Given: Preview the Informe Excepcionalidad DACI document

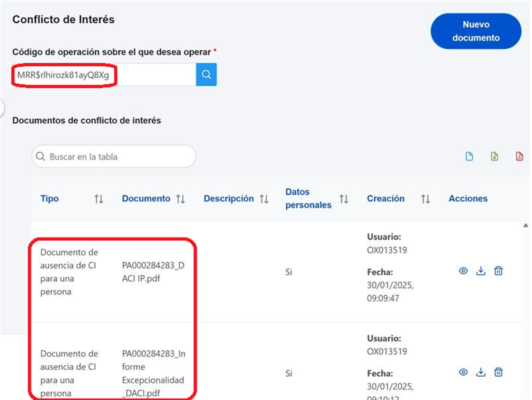Looking at the screenshot, I should click(x=463, y=372).
